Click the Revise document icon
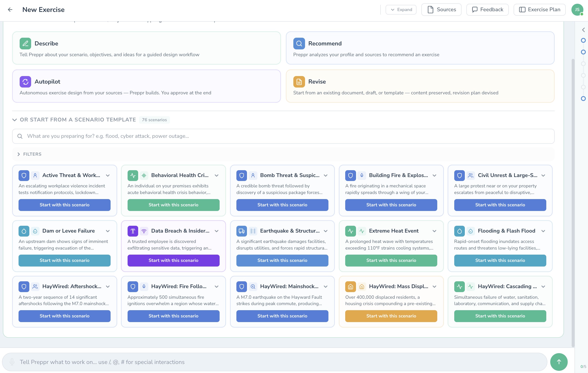This screenshot has height=373, width=588. (299, 82)
